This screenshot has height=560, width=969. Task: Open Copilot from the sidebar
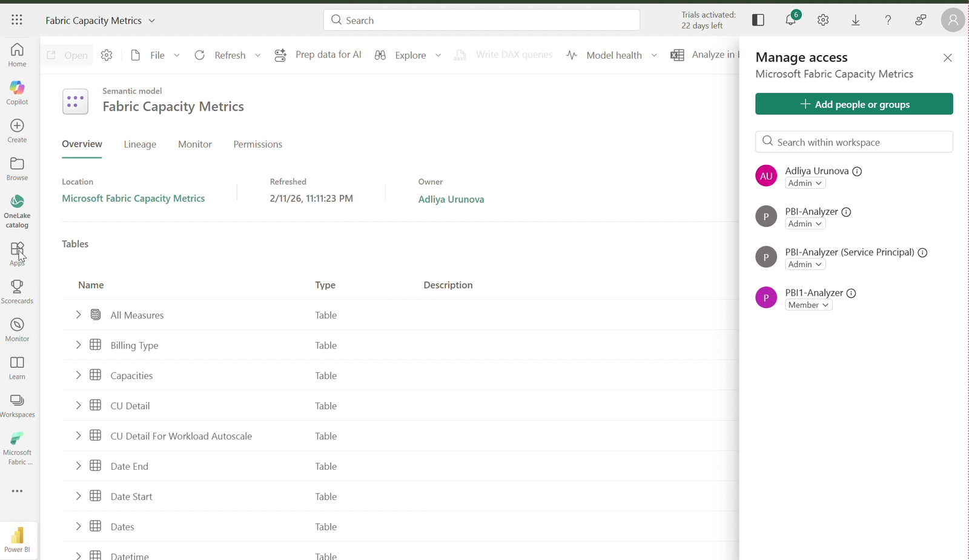(x=17, y=93)
